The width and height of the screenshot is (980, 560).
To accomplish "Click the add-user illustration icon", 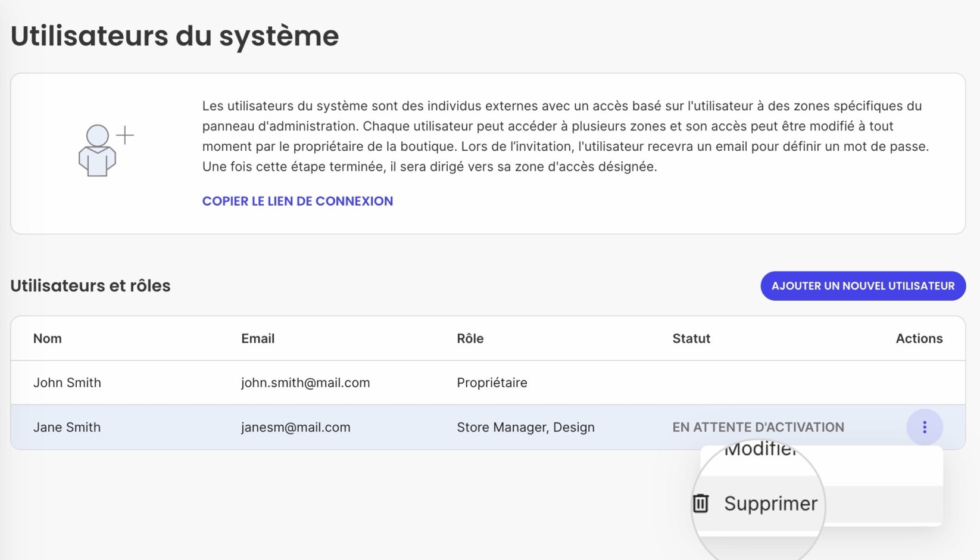I will pos(105,151).
